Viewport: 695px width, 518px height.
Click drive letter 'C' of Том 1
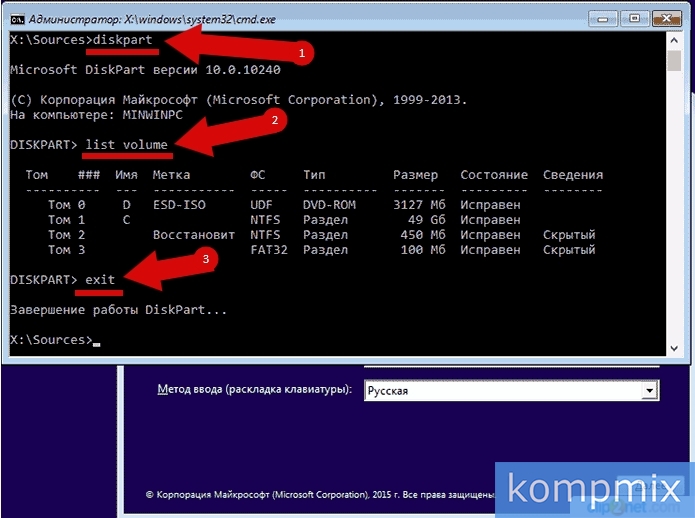point(126,220)
